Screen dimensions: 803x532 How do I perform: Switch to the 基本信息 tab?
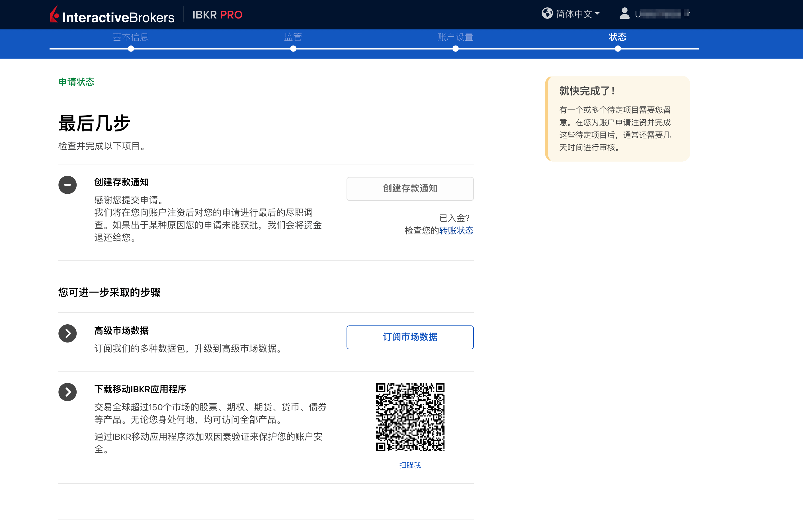[x=131, y=37]
